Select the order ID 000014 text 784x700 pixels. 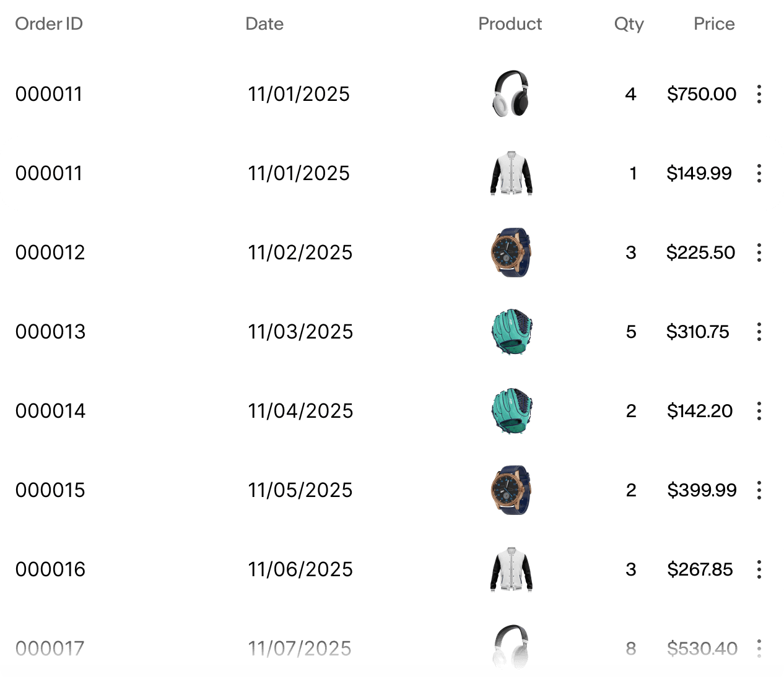(50, 411)
